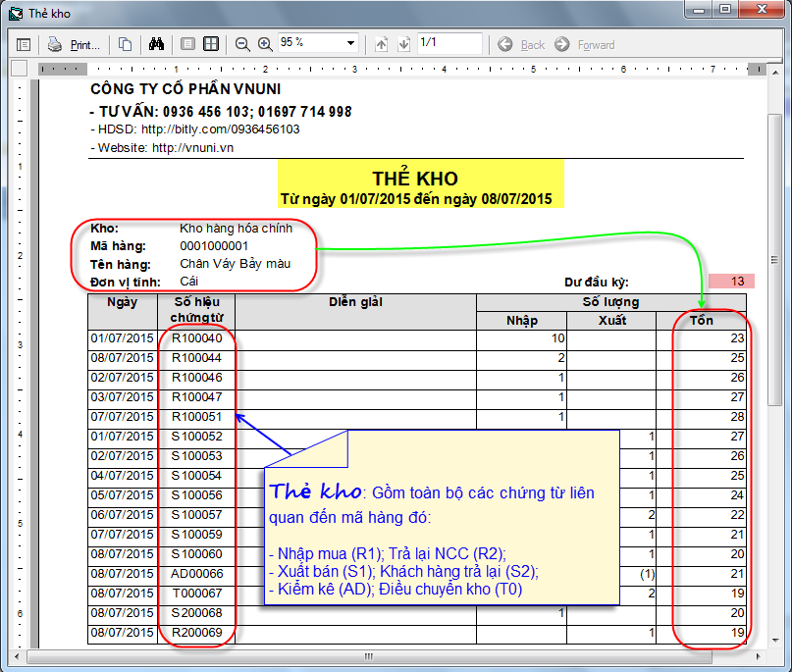This screenshot has width=792, height=672.
Task: Click the copy pages icon
Action: (x=125, y=44)
